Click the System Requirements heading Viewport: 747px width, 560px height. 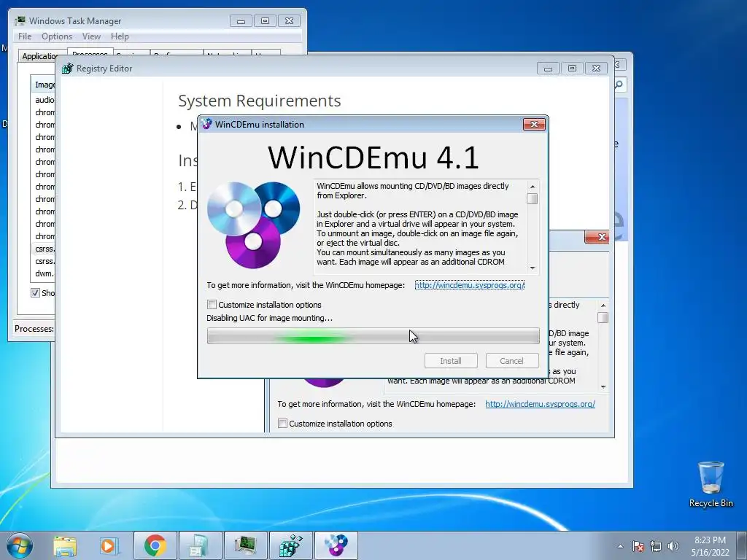click(x=259, y=101)
